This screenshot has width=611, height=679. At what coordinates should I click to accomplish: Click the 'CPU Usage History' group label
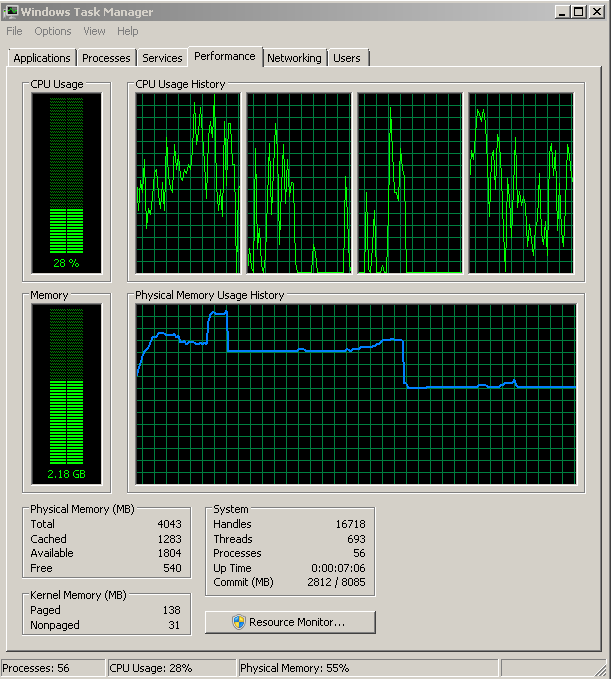tap(181, 84)
